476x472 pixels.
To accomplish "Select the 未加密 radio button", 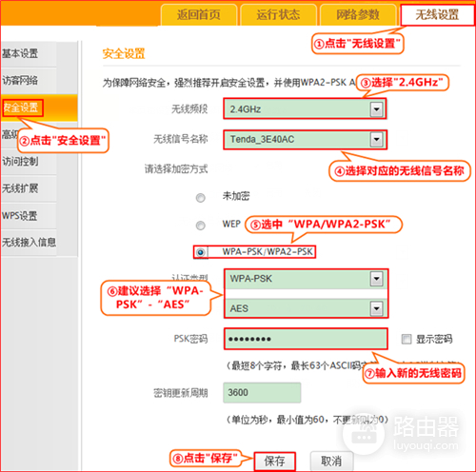I will tap(201, 198).
